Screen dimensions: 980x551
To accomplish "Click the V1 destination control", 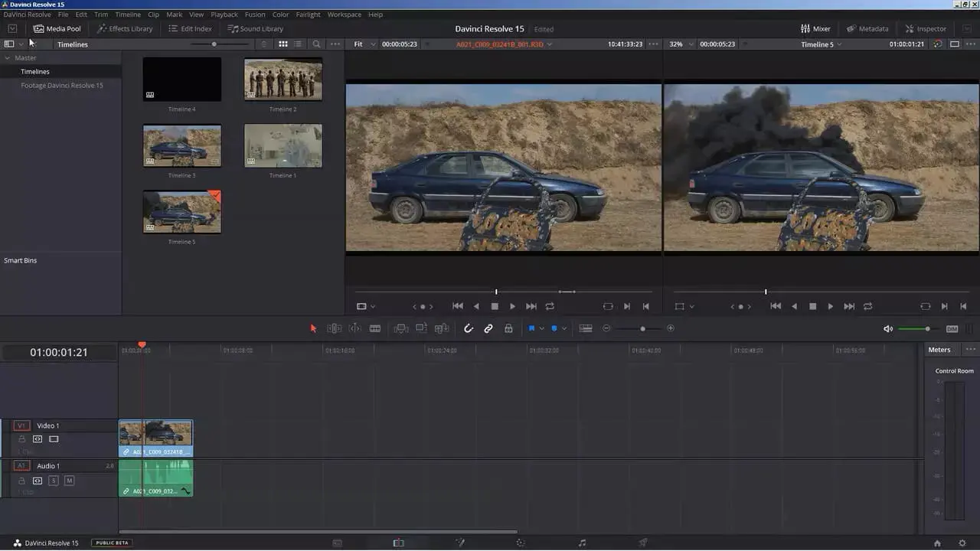I will [x=21, y=425].
